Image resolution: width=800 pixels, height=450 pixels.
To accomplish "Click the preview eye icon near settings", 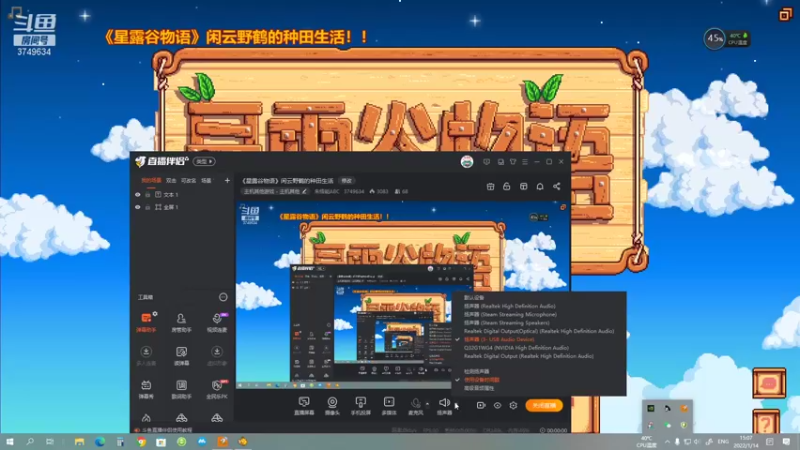I will [497, 405].
